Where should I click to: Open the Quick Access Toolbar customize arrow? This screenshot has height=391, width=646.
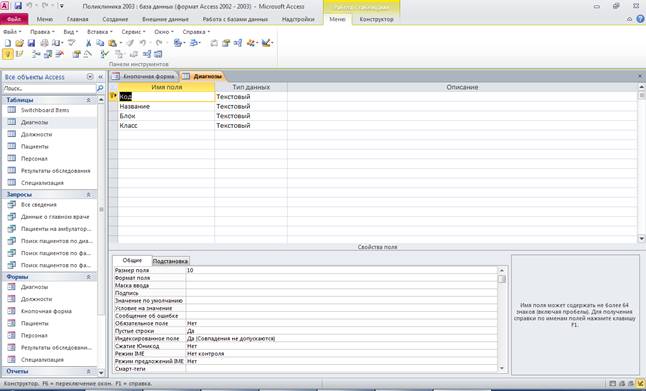click(62, 6)
